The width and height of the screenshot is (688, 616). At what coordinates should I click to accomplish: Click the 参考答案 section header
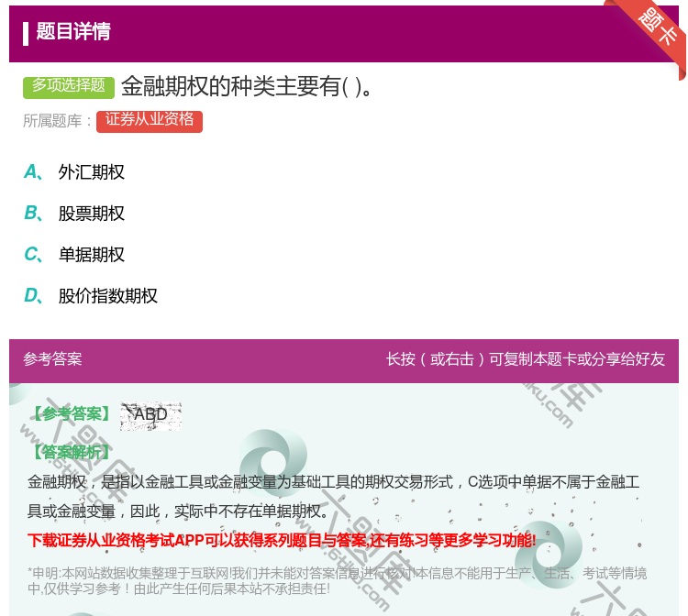tap(52, 359)
